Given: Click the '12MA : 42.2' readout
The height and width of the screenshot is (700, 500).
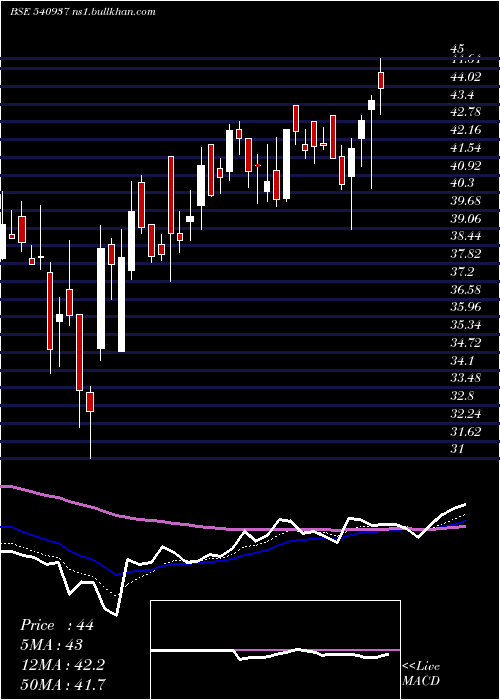Looking at the screenshot, I should [x=62, y=665].
